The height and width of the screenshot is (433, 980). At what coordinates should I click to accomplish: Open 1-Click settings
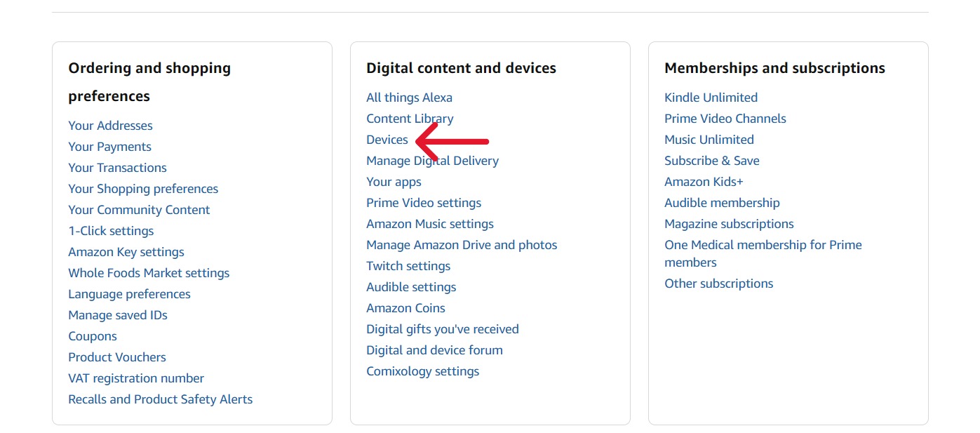click(111, 231)
